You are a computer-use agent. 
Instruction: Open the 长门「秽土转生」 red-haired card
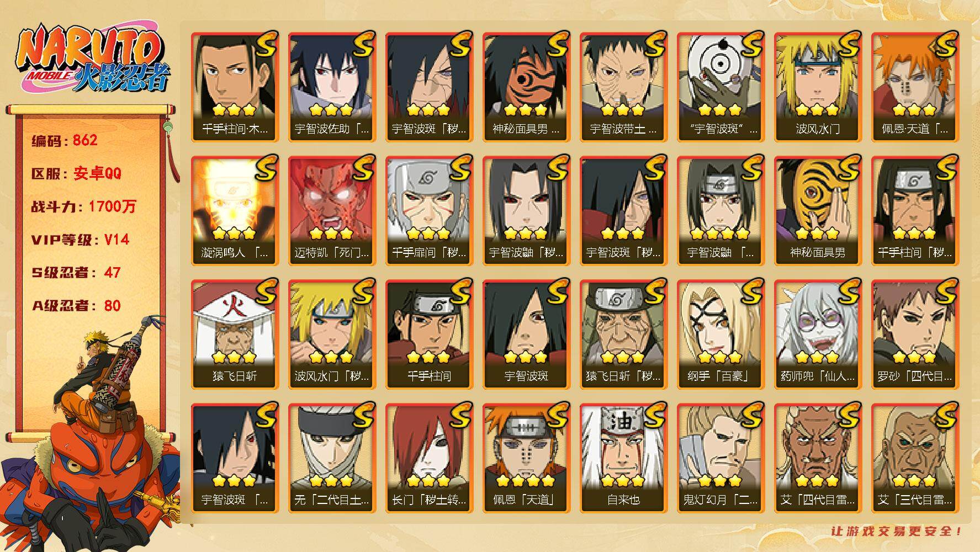click(x=428, y=459)
